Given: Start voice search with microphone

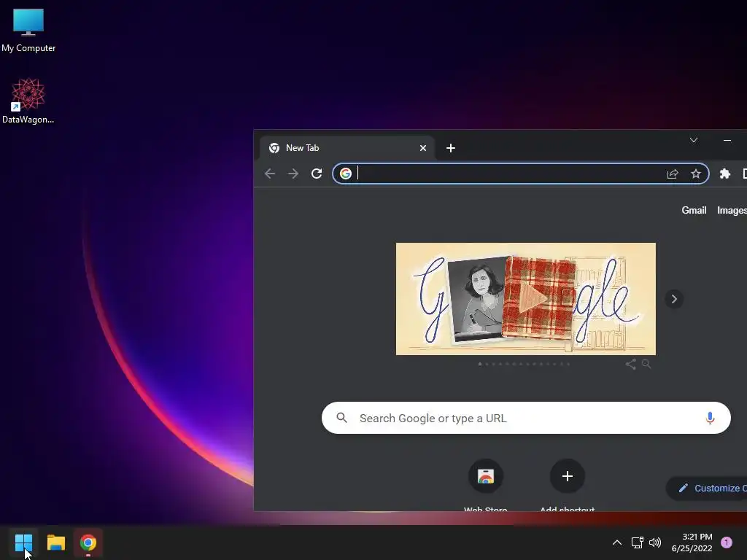Looking at the screenshot, I should click(710, 418).
